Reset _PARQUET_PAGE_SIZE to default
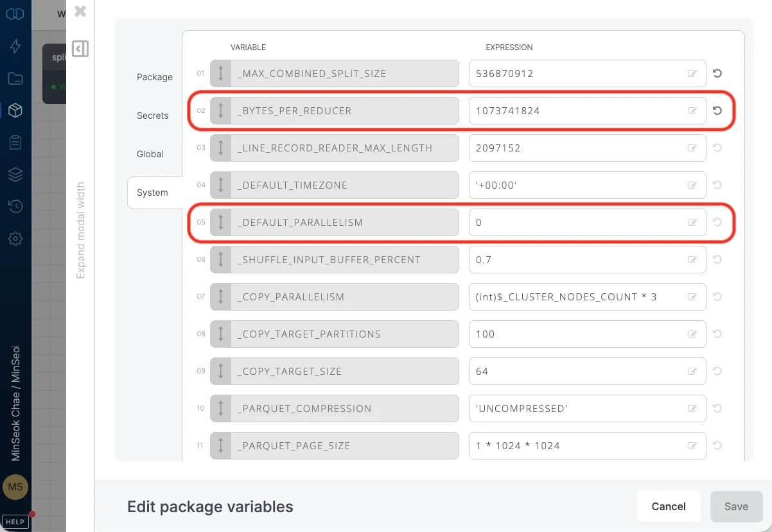 (x=717, y=445)
